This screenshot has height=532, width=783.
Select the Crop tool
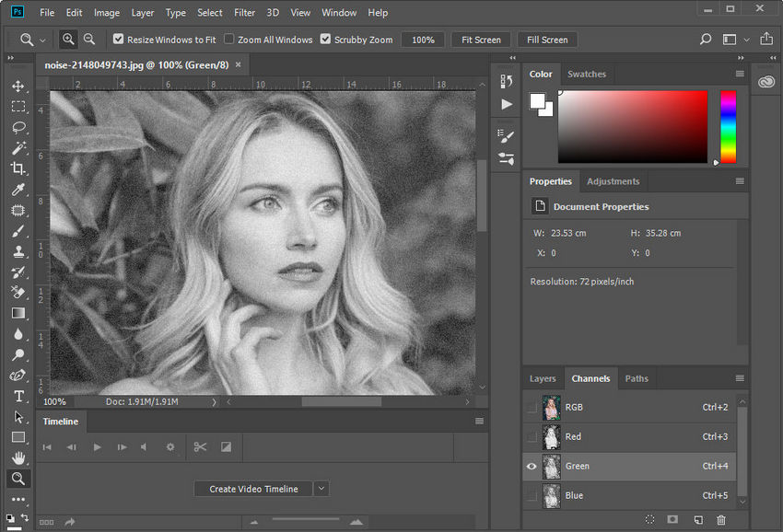click(x=18, y=168)
